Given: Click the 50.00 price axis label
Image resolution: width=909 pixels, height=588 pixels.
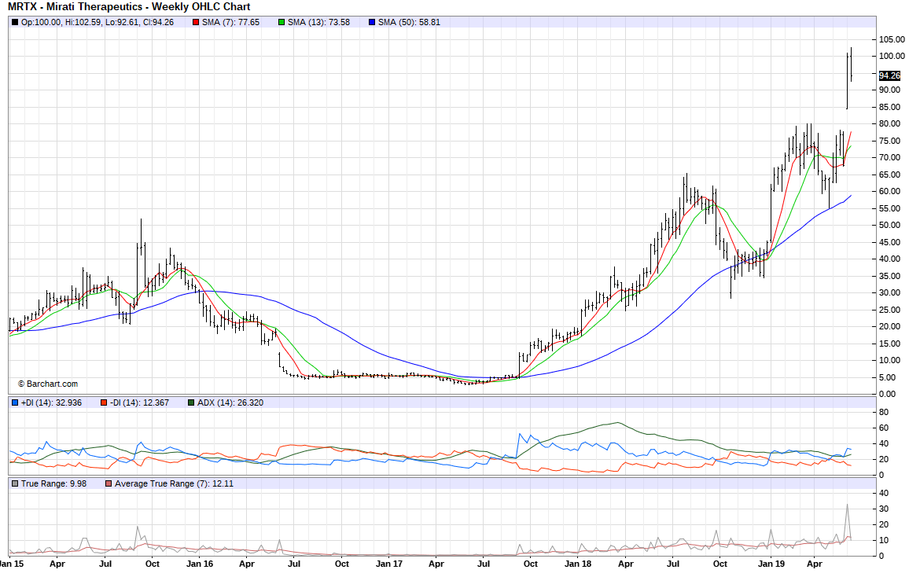Looking at the screenshot, I should click(x=890, y=226).
